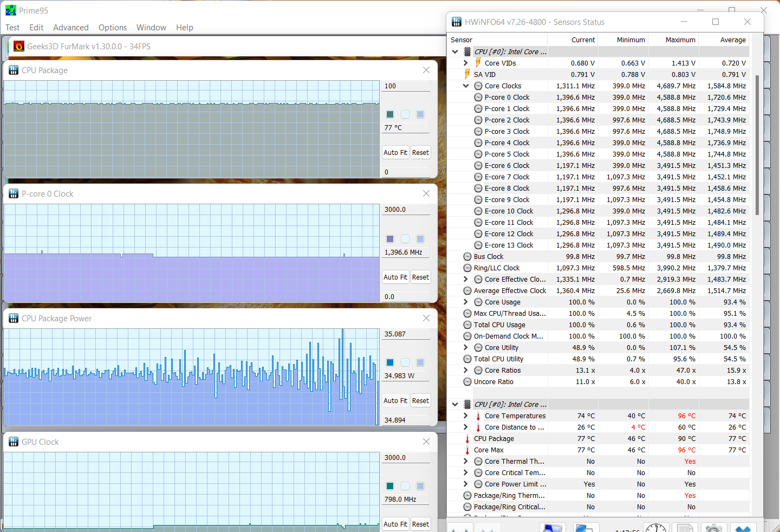Open the Edit menu in Prime95

[36, 28]
